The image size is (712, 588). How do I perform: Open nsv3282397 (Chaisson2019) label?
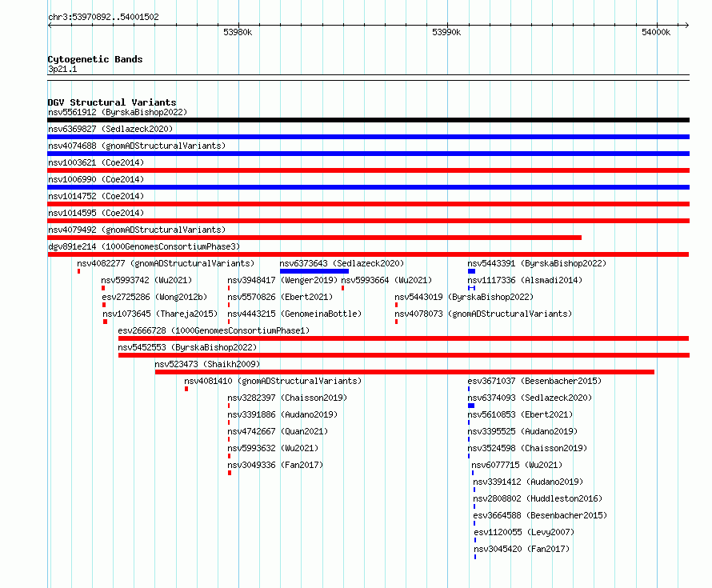point(287,398)
